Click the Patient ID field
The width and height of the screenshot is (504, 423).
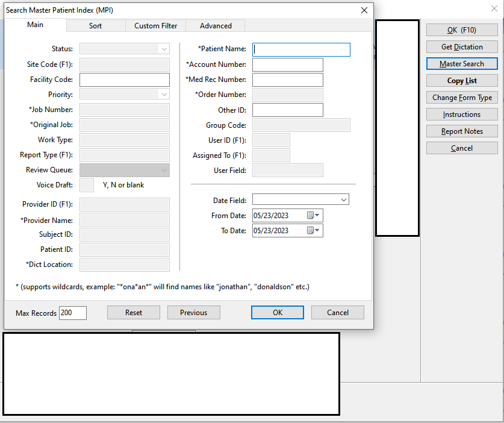[x=125, y=250]
